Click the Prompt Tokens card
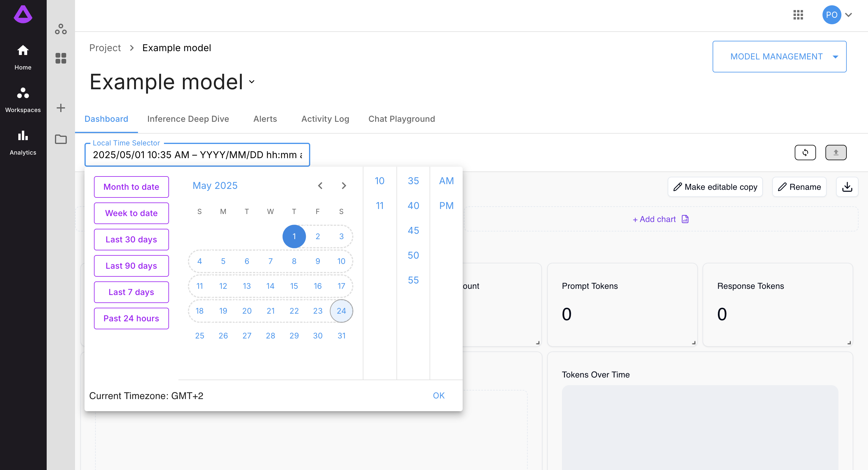 [x=622, y=304]
